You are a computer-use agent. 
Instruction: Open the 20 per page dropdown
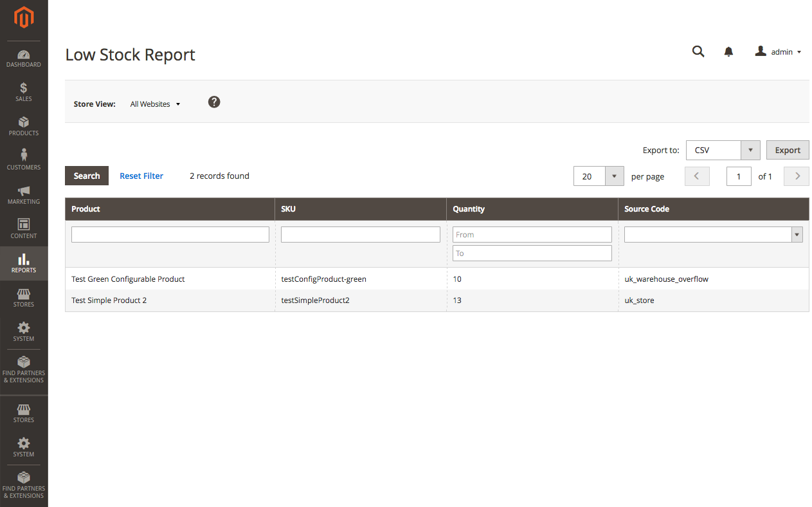pos(599,176)
